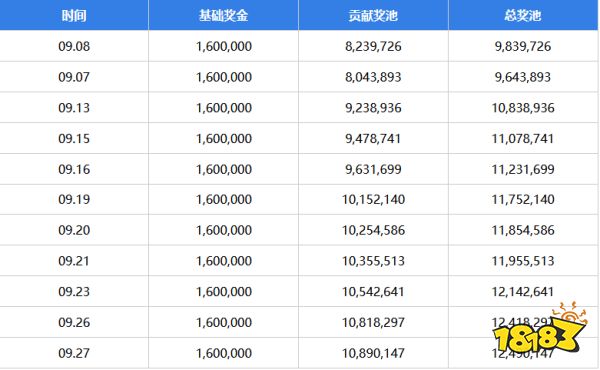The image size is (600, 370).
Task: Click the 1,600,000 value in the 09.21 row
Action: point(224,261)
